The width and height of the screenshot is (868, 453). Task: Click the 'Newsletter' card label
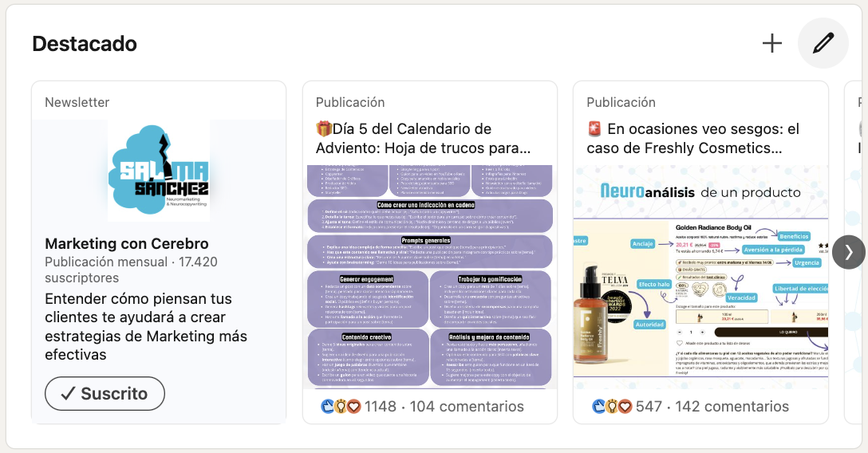(x=77, y=102)
